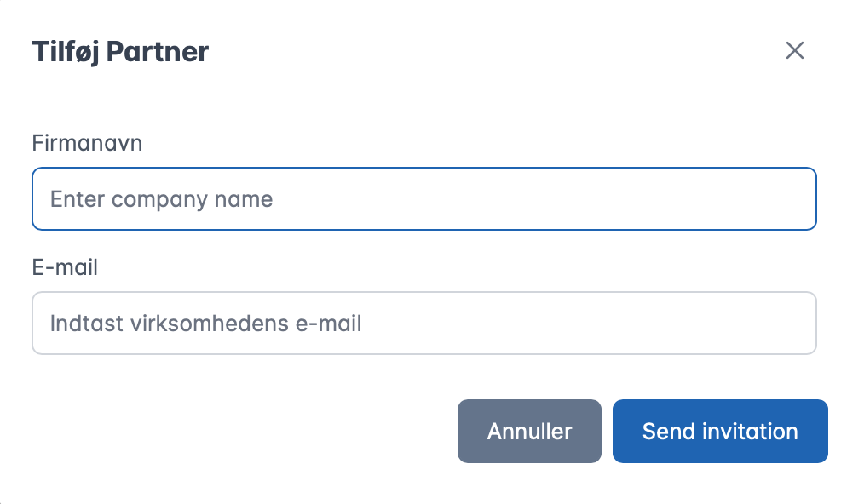Place cursor in company name textbox
The width and height of the screenshot is (847, 504).
tap(423, 199)
